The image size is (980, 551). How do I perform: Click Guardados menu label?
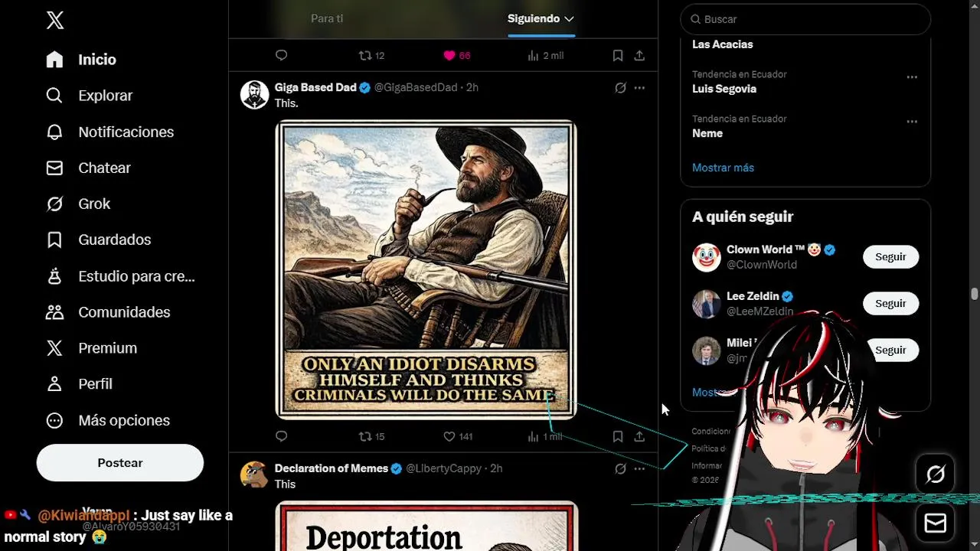click(x=115, y=240)
